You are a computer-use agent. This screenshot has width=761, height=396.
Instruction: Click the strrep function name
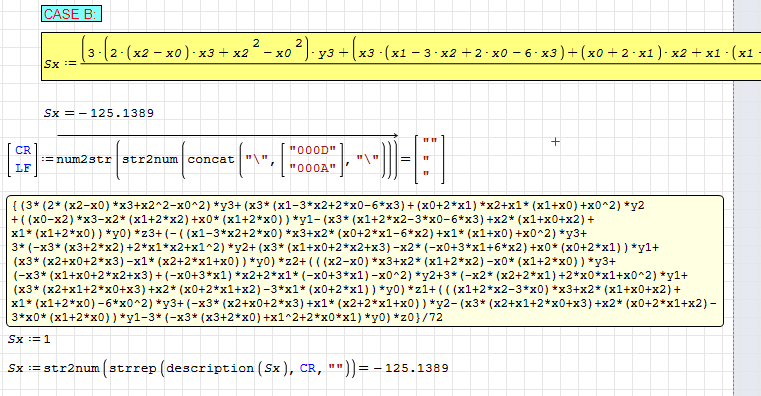pyautogui.click(x=132, y=368)
